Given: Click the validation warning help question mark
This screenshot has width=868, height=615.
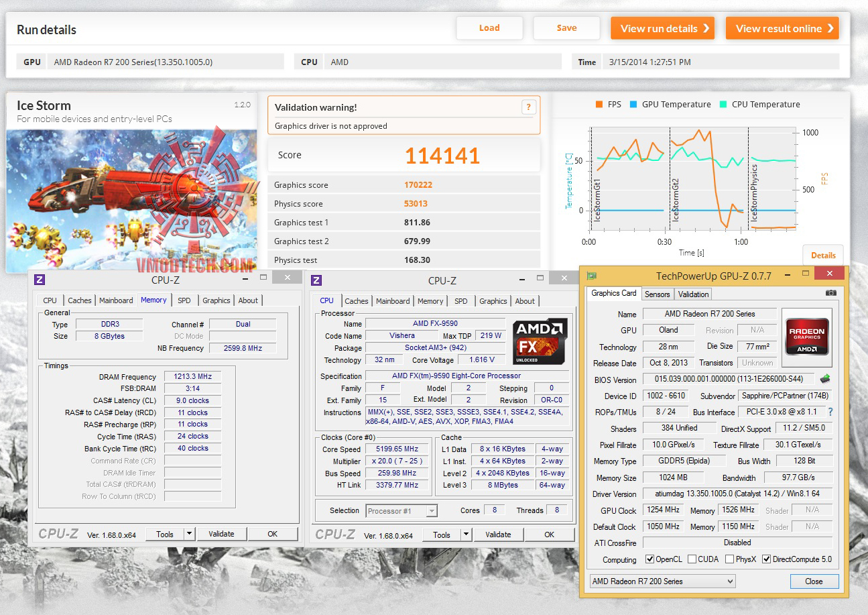Looking at the screenshot, I should pos(528,107).
